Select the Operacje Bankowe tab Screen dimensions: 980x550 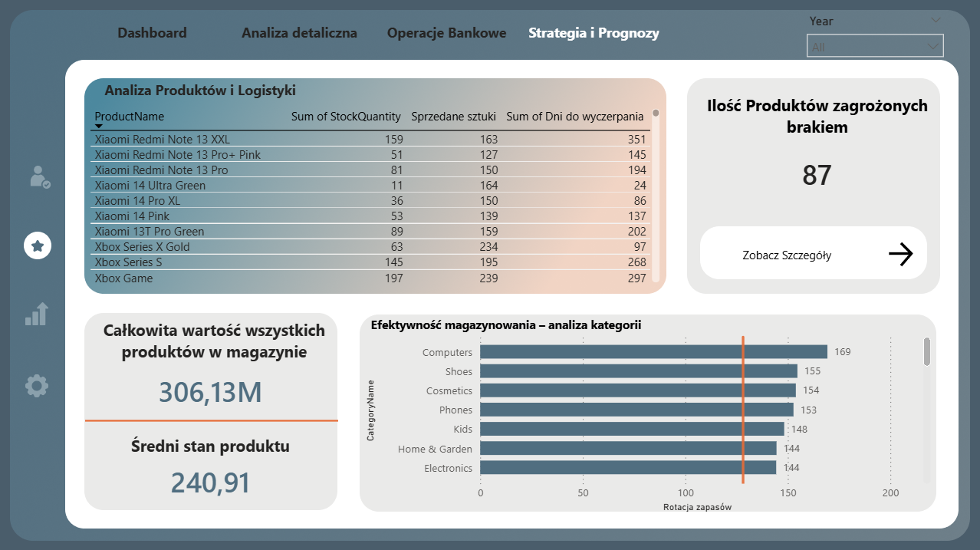446,33
